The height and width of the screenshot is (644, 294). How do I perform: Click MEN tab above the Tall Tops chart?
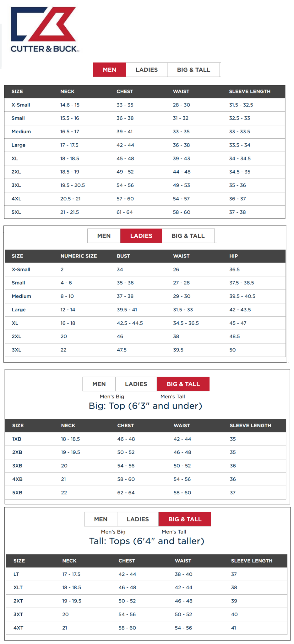(x=101, y=519)
